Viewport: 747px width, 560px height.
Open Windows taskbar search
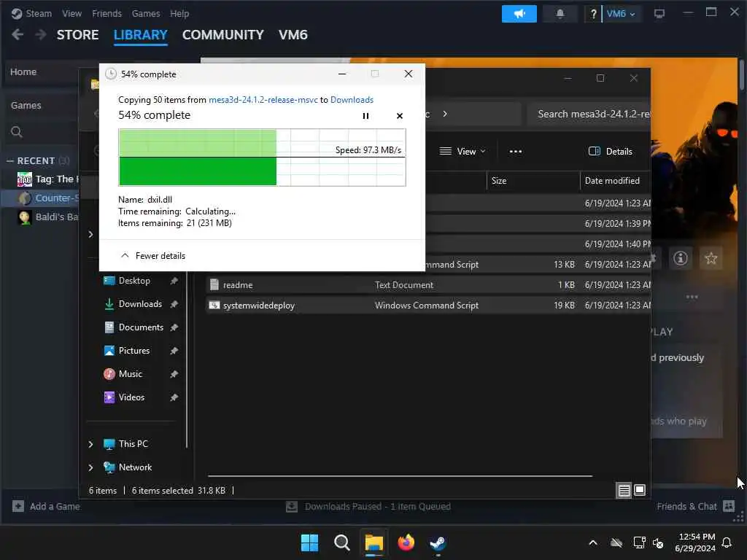tap(341, 542)
